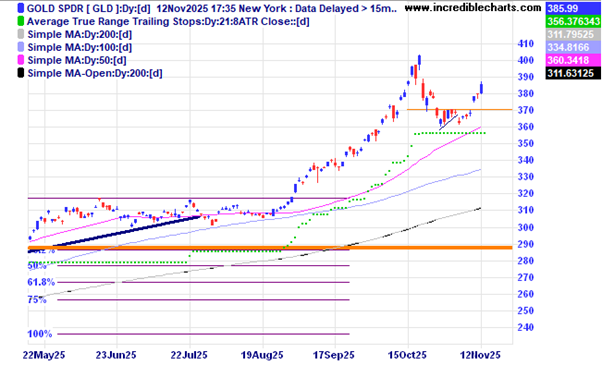The height and width of the screenshot is (365, 602).
Task: Click the 50% Fibonacci retracement label
Action: click(37, 266)
